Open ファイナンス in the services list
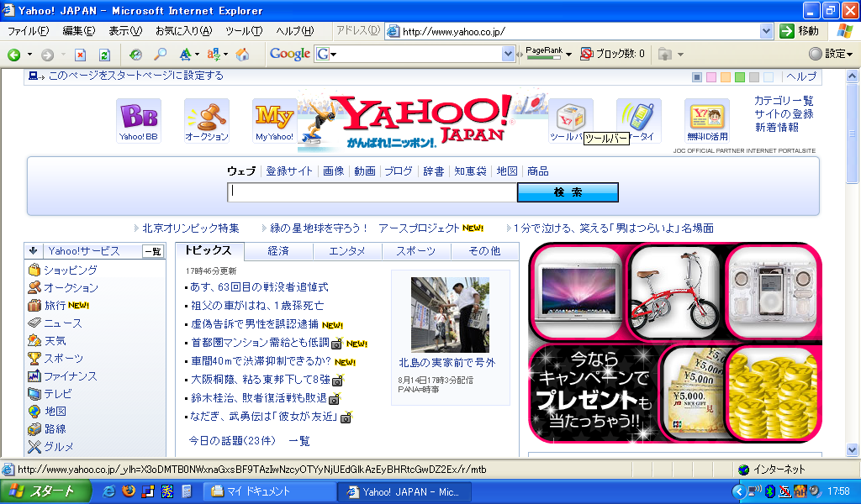This screenshot has width=861, height=504. click(71, 375)
